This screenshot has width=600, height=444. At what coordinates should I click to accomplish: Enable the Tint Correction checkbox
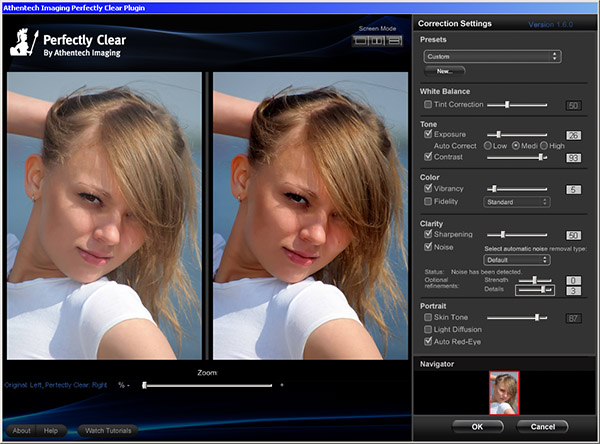point(428,104)
